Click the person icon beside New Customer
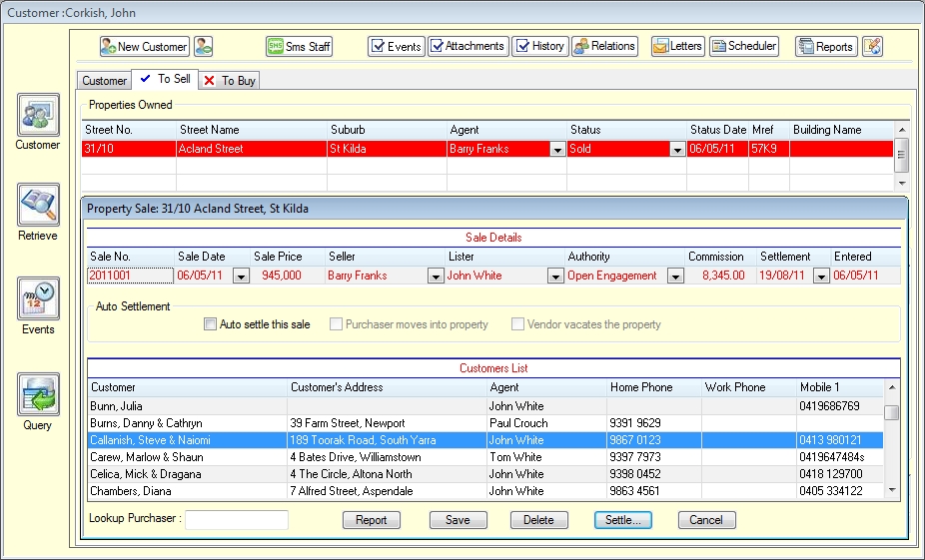Image resolution: width=925 pixels, height=560 pixels. point(204,46)
